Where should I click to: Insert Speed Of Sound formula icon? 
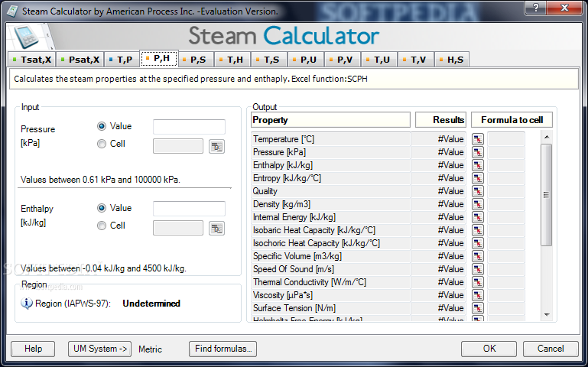click(x=478, y=269)
